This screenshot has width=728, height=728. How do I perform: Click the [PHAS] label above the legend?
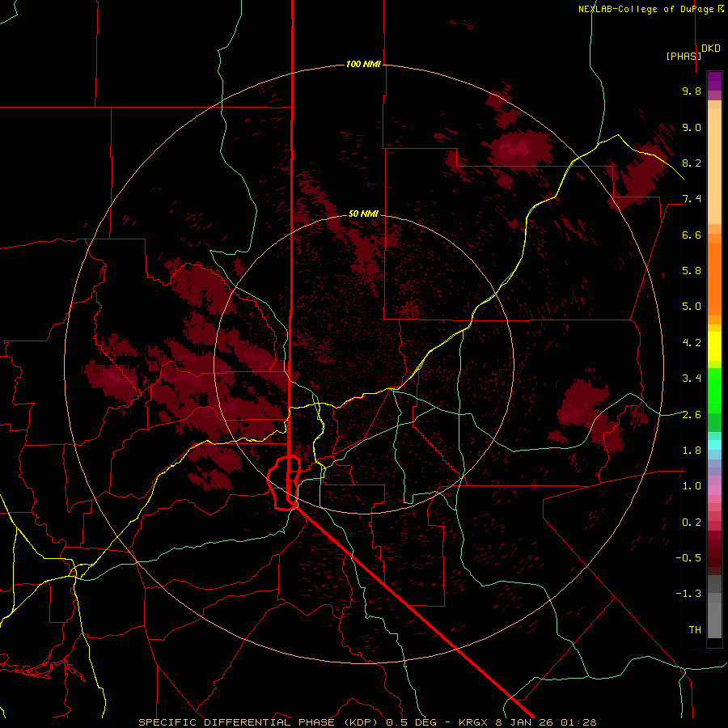tap(684, 56)
